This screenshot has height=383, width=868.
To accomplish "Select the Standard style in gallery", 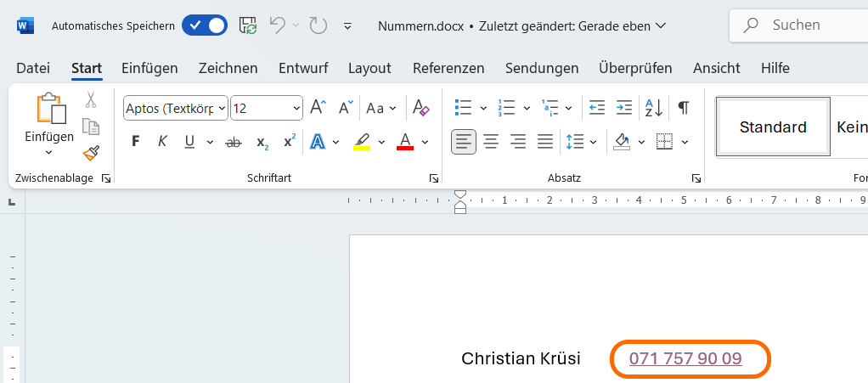I will [x=773, y=127].
